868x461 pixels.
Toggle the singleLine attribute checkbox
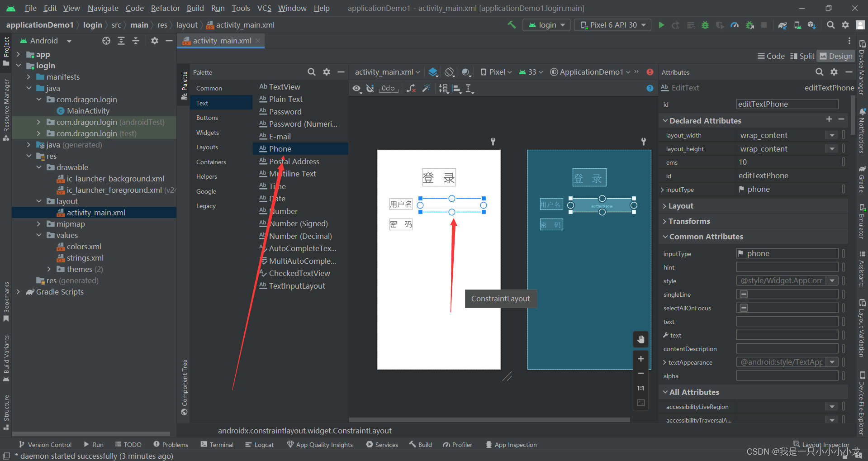coord(744,294)
